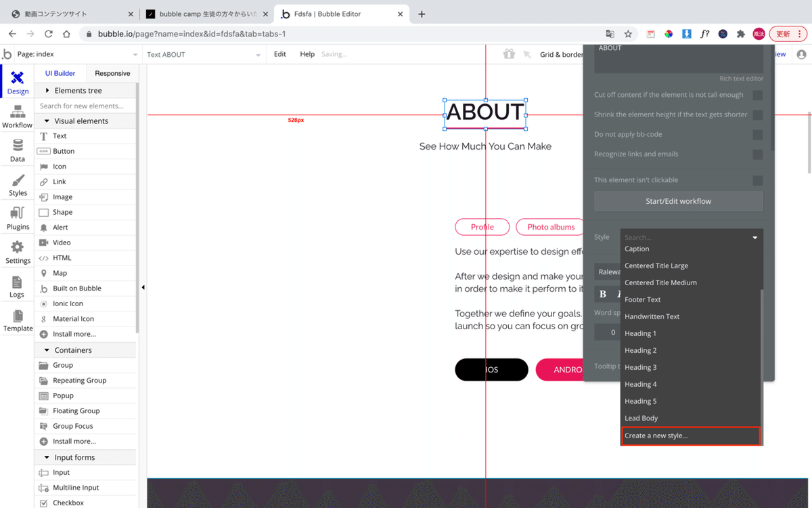Viewport: 812px width, 508px height.
Task: Collapse left panel with arrow handle
Action: 143,288
